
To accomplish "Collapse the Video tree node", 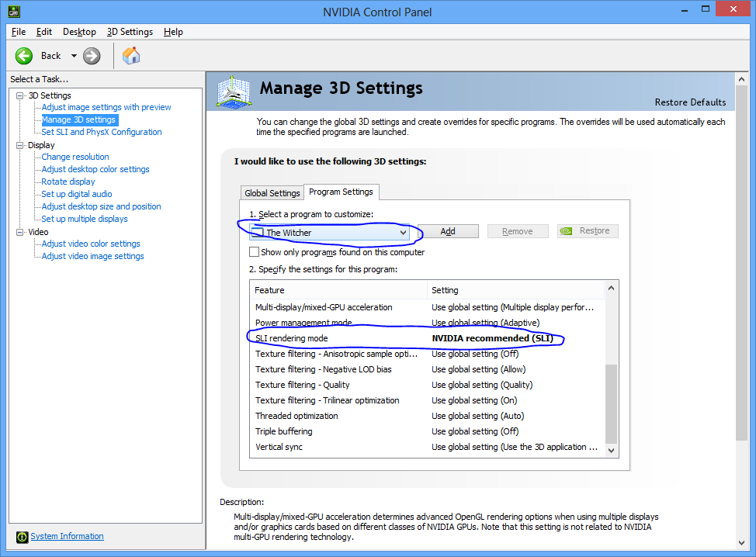I will [x=19, y=232].
